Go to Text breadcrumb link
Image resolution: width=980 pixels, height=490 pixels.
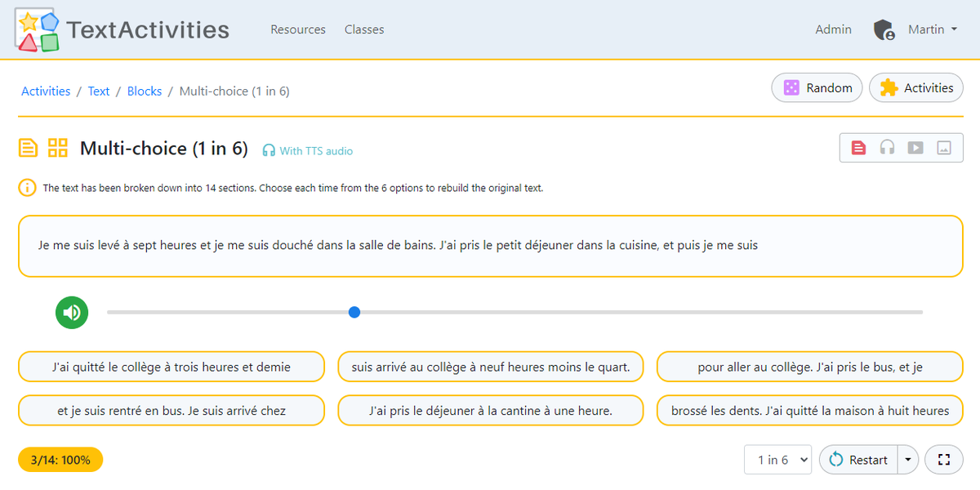(x=99, y=91)
